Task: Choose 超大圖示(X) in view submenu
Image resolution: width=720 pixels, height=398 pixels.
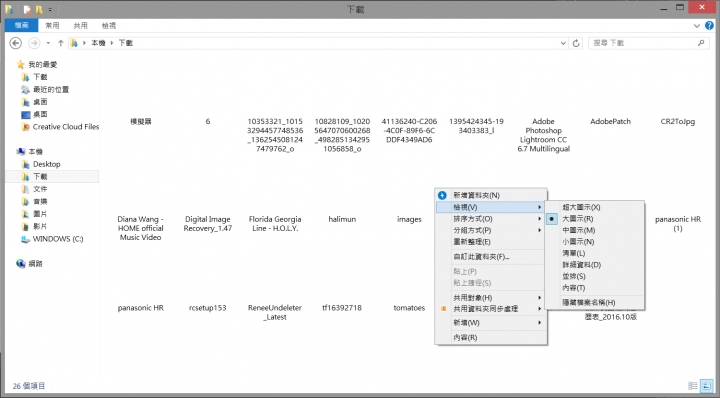Action: (595, 207)
